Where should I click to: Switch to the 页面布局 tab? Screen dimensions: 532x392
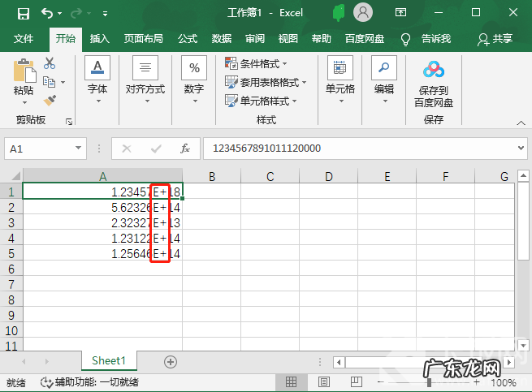(143, 39)
